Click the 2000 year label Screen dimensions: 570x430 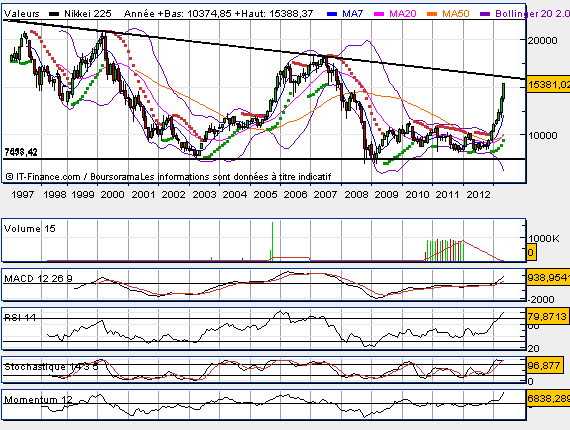coord(112,194)
